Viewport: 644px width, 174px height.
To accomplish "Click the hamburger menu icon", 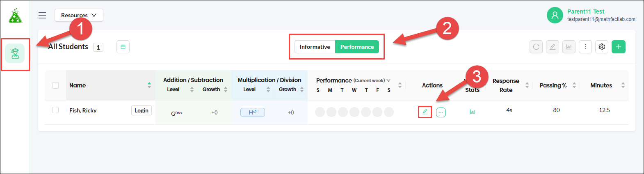I will (42, 15).
